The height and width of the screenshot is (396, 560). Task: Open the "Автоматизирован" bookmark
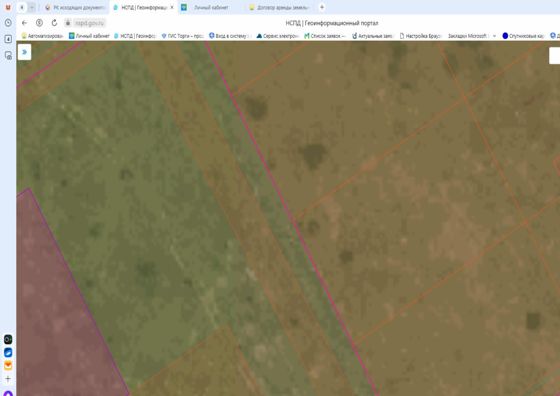pos(42,36)
